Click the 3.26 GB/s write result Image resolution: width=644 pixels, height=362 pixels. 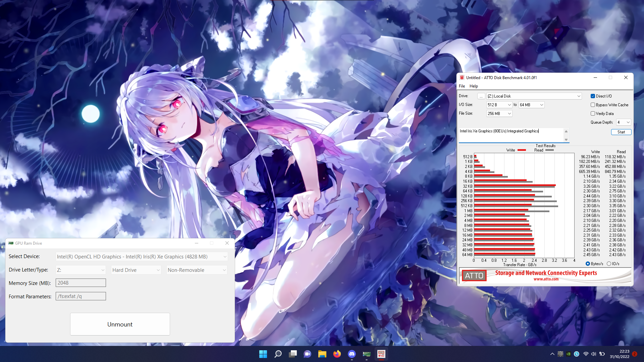591,186
